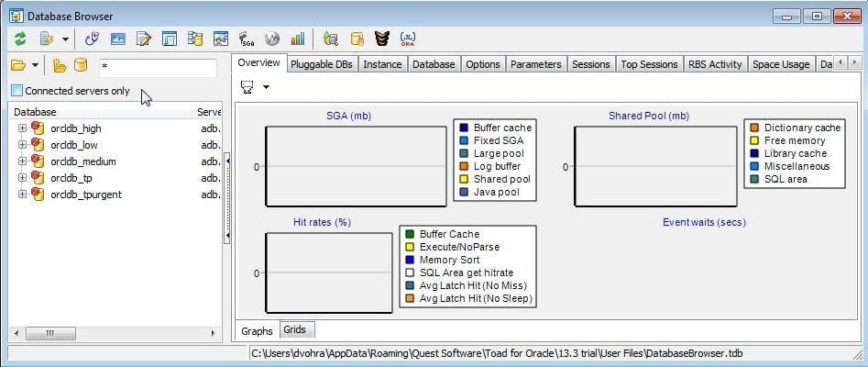The width and height of the screenshot is (868, 367).
Task: Click the navigator horizontal scrollbar thumb
Action: point(50,333)
